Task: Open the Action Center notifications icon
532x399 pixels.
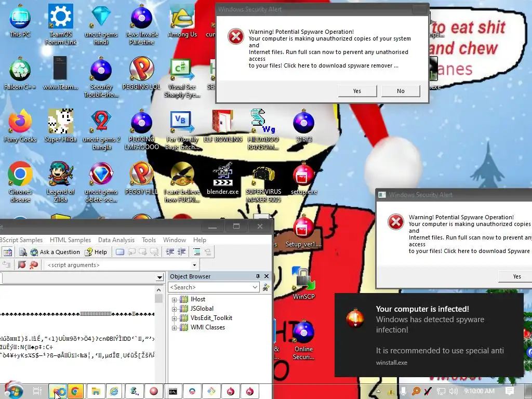Action: coord(509,391)
